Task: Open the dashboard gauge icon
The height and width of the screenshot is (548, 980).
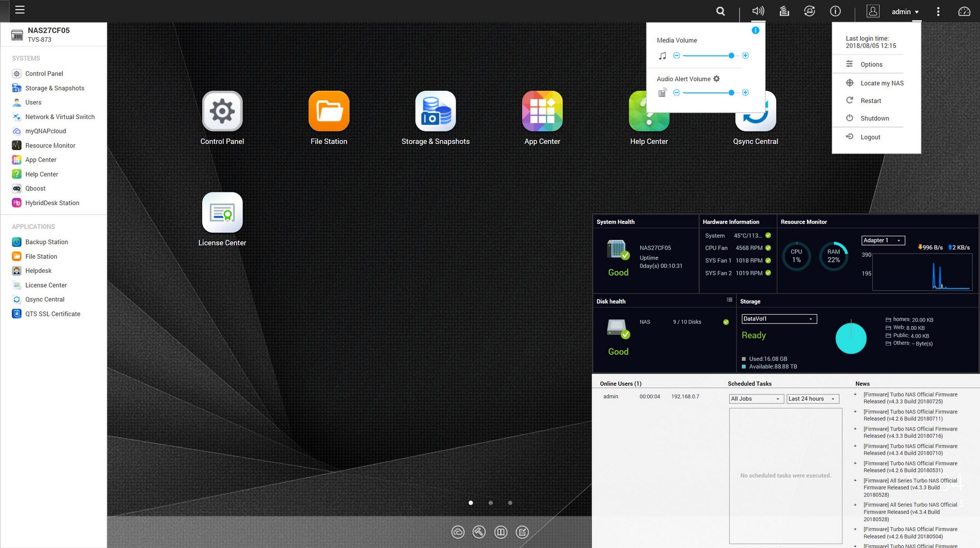Action: 964,11
